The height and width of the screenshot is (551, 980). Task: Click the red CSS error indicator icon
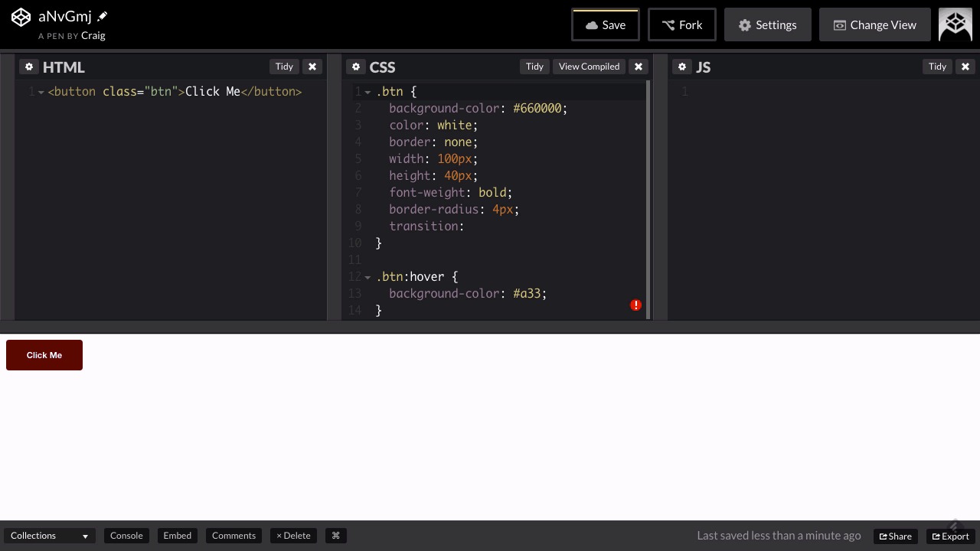pos(635,305)
